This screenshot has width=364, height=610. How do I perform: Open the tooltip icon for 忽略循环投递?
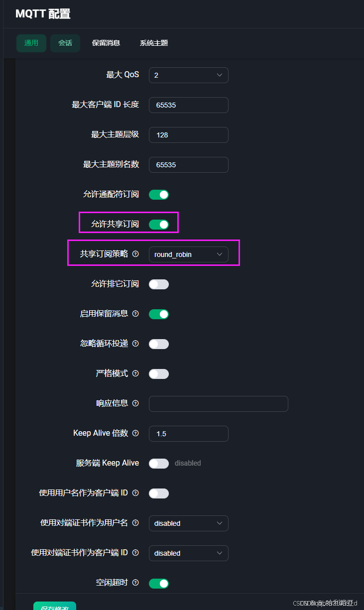point(136,344)
